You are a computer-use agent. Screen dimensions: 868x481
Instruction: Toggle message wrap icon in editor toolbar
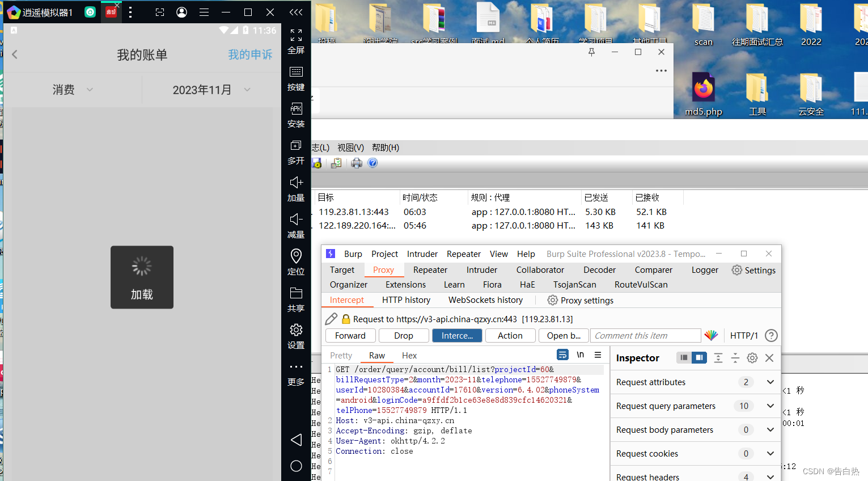pos(562,355)
